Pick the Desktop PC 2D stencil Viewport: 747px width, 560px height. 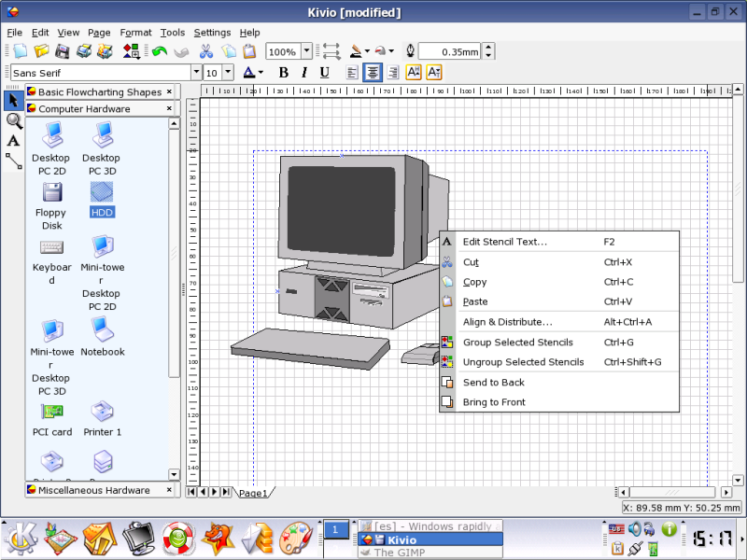coord(51,148)
